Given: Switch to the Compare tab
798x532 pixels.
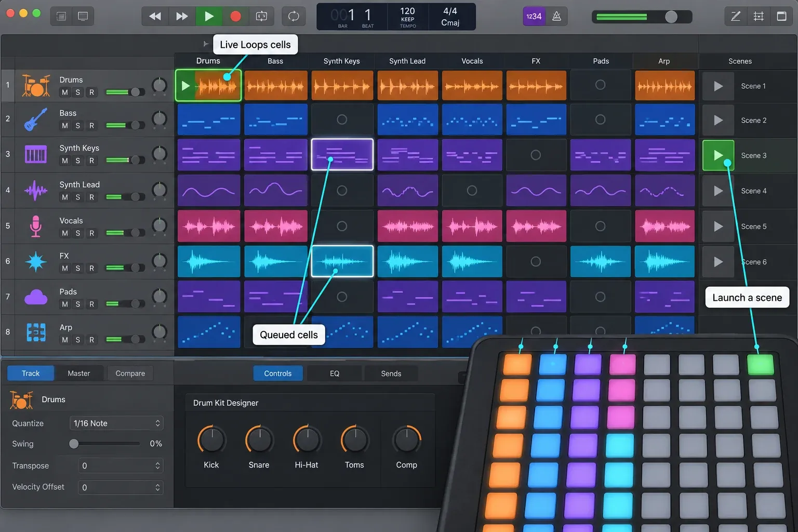Looking at the screenshot, I should (x=130, y=373).
